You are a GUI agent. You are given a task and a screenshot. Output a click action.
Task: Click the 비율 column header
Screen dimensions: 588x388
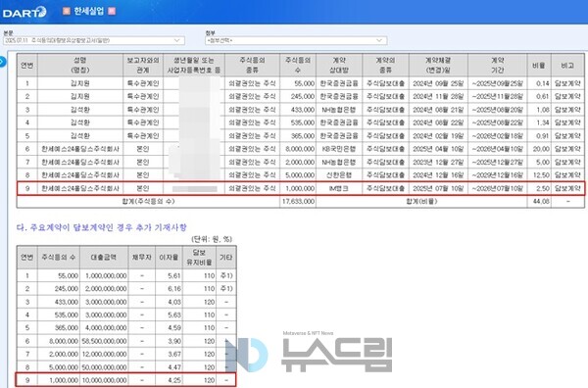[539, 66]
